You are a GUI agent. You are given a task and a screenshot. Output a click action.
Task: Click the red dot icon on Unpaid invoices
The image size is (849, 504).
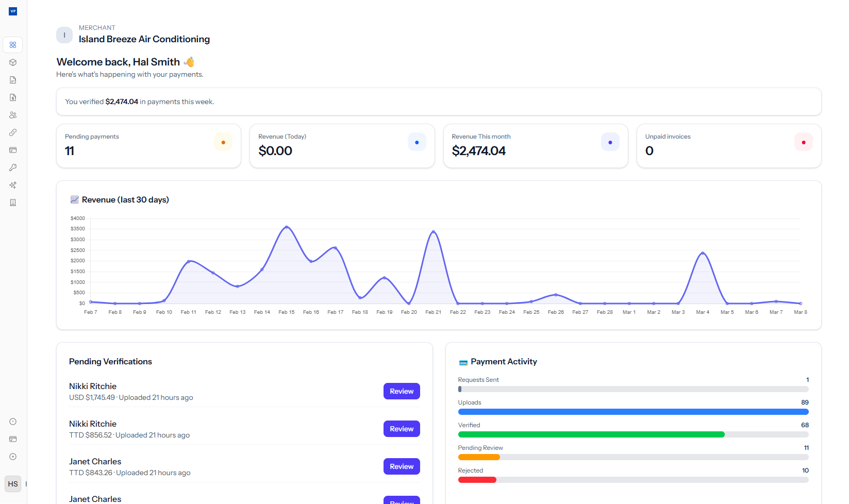(x=804, y=142)
